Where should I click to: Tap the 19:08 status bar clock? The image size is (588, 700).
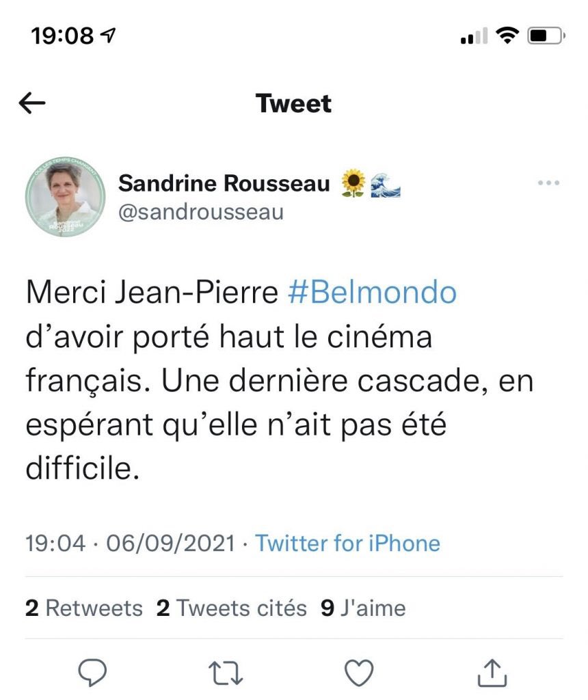tap(62, 36)
